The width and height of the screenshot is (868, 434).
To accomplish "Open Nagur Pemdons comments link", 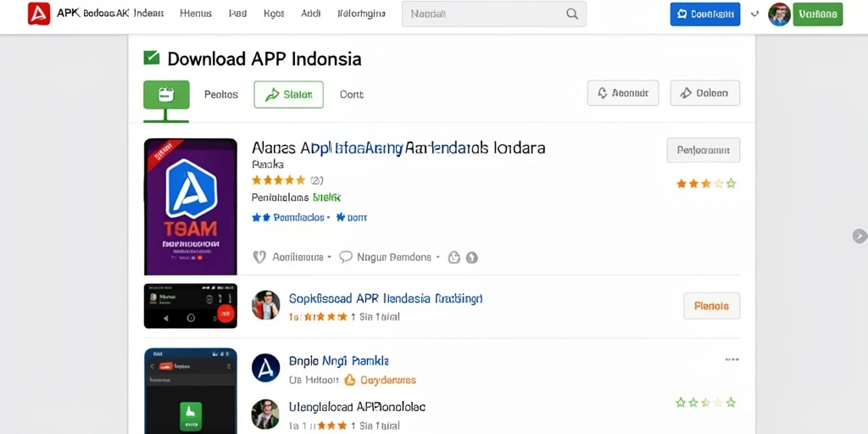I will click(x=393, y=257).
